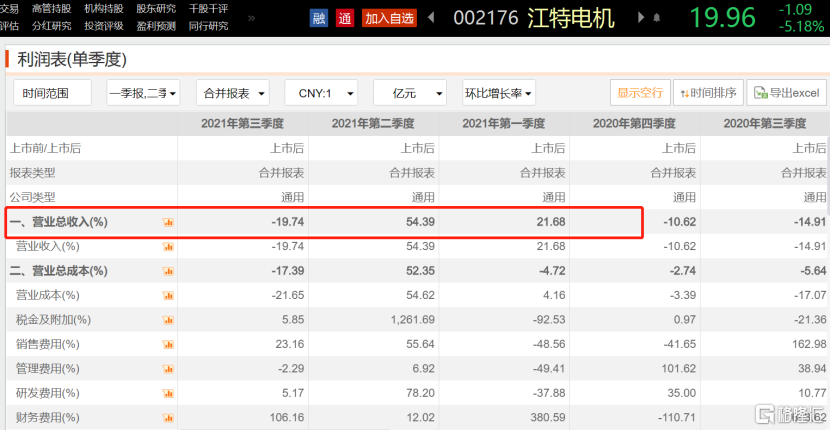
Task: Click the blue 融 margin badge
Action: (319, 18)
